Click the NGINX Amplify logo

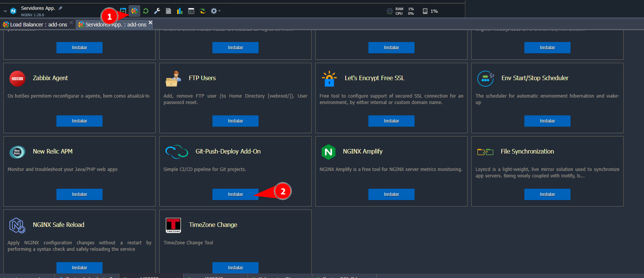(x=328, y=152)
